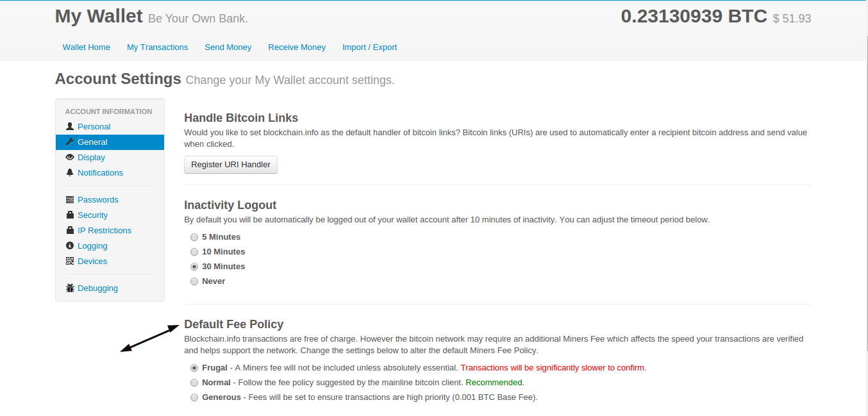The image size is (868, 416).
Task: Click the General wrench icon
Action: coord(70,142)
